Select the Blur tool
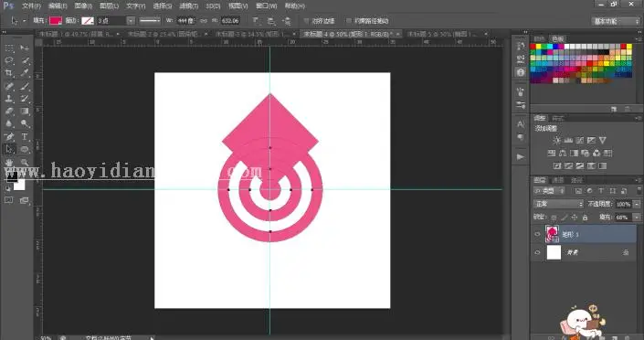Screen dimensions: 644x340 coord(9,123)
